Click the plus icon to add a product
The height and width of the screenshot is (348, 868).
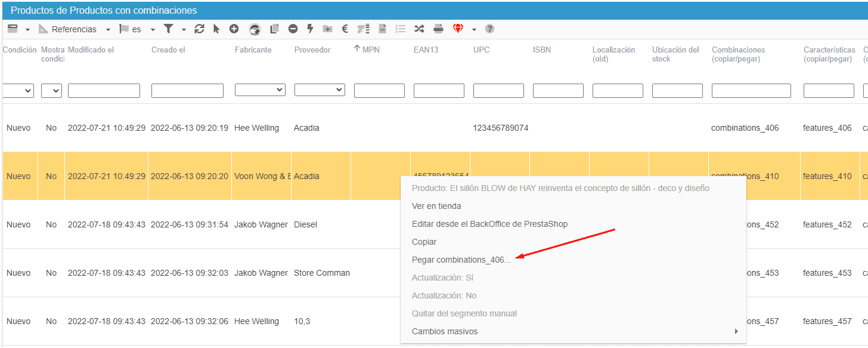coord(234,29)
